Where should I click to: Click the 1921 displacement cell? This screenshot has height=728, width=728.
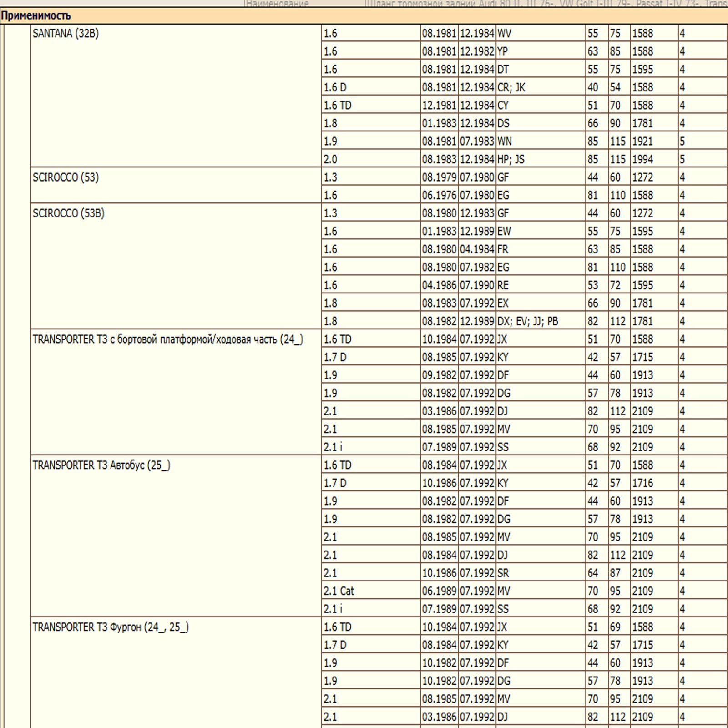point(654,142)
